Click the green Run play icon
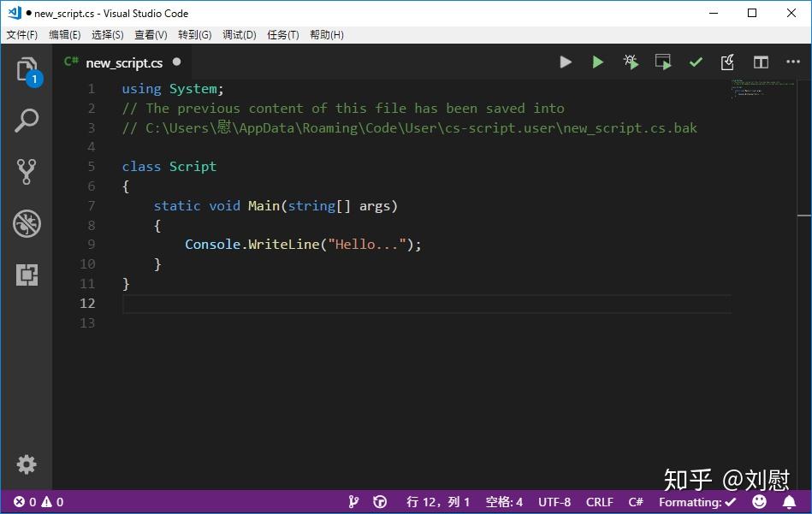 tap(597, 62)
